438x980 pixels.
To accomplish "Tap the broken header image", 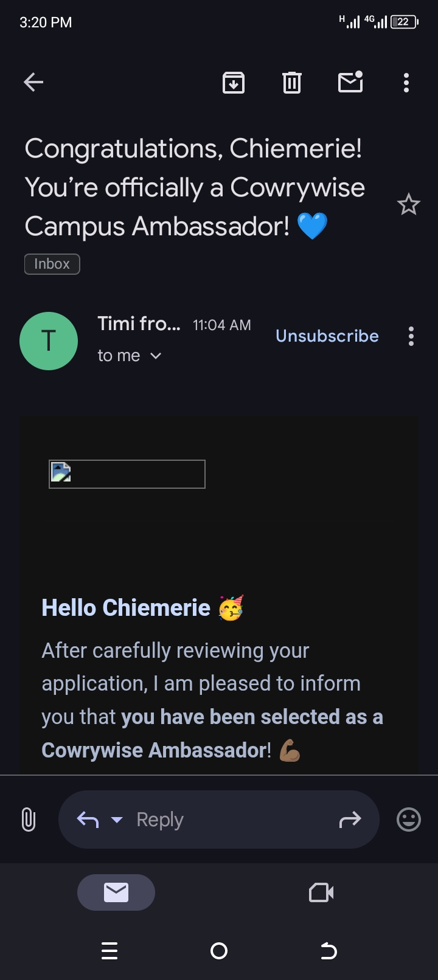I will [127, 474].
